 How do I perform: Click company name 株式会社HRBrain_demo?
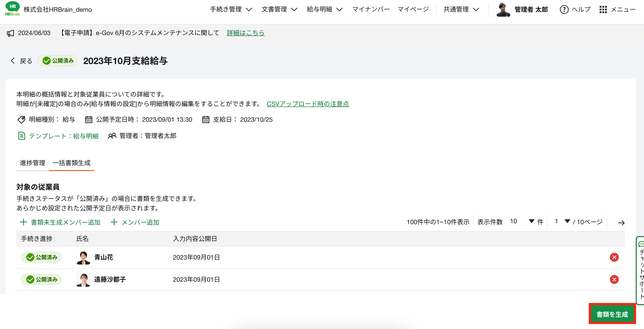pos(58,10)
